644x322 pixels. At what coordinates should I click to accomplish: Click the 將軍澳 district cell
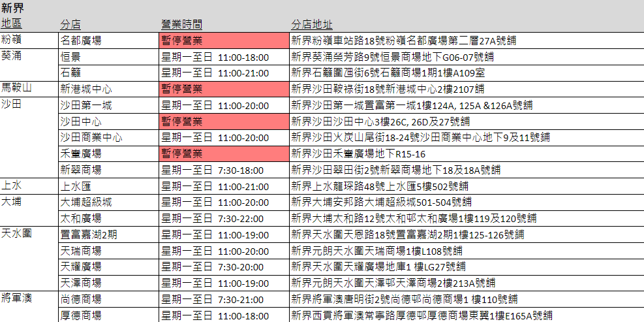16,298
